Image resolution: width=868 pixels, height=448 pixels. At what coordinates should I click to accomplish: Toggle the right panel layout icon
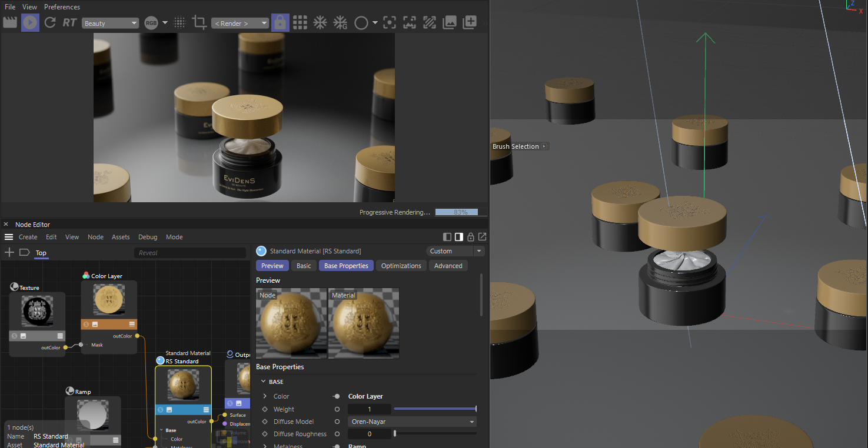tap(459, 237)
